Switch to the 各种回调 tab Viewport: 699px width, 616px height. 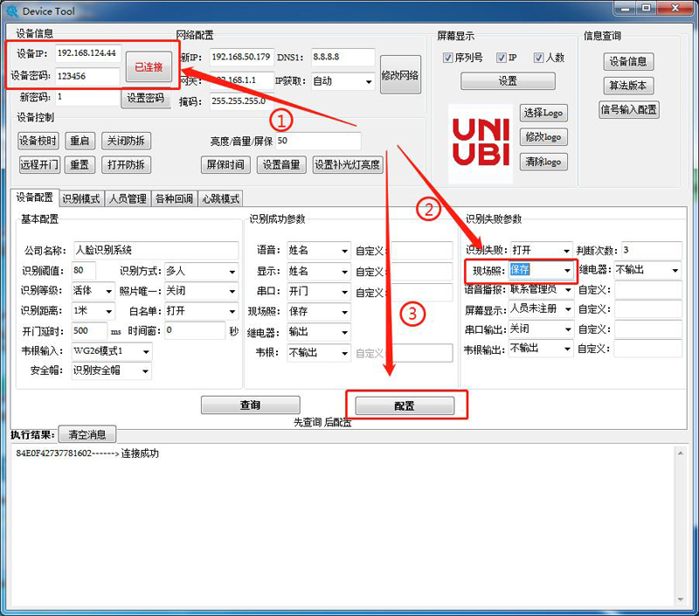(174, 199)
